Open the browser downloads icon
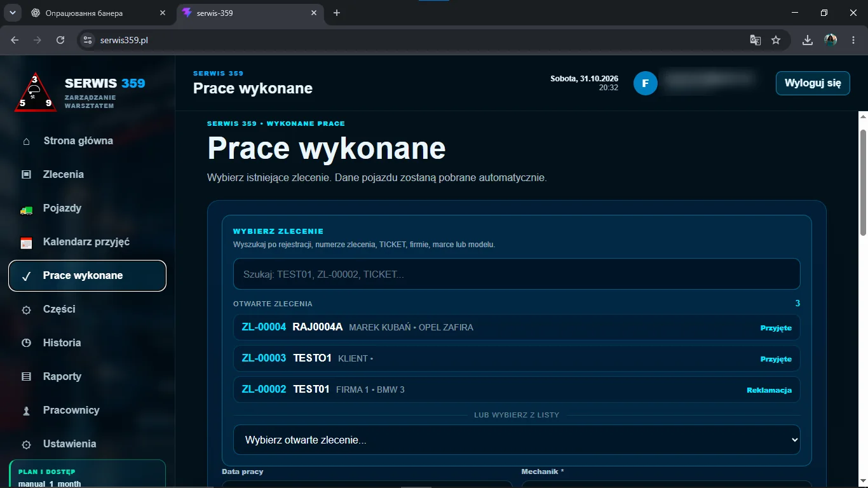The height and width of the screenshot is (488, 868). pyautogui.click(x=808, y=40)
